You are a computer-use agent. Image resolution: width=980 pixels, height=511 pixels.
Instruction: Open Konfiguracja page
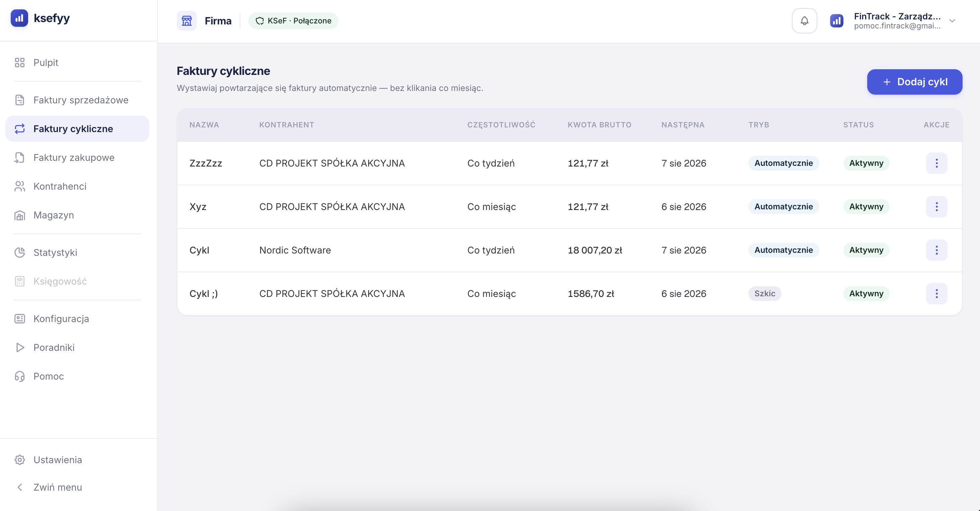[x=77, y=319]
